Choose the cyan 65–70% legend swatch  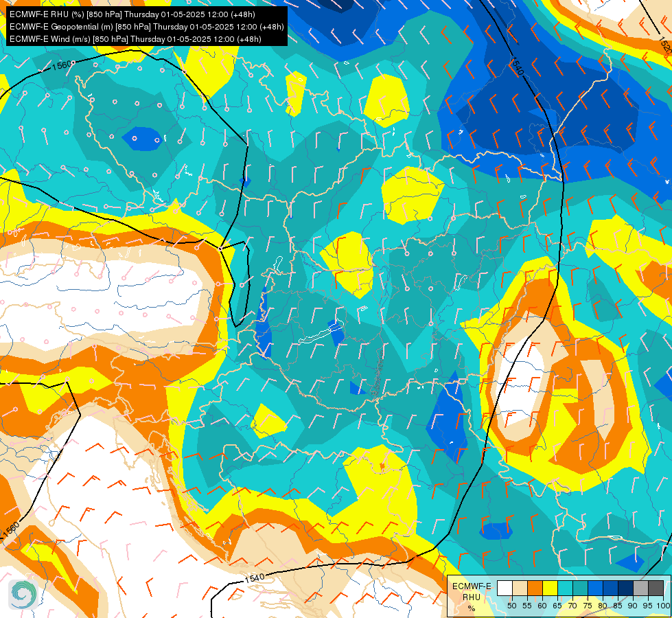566,588
